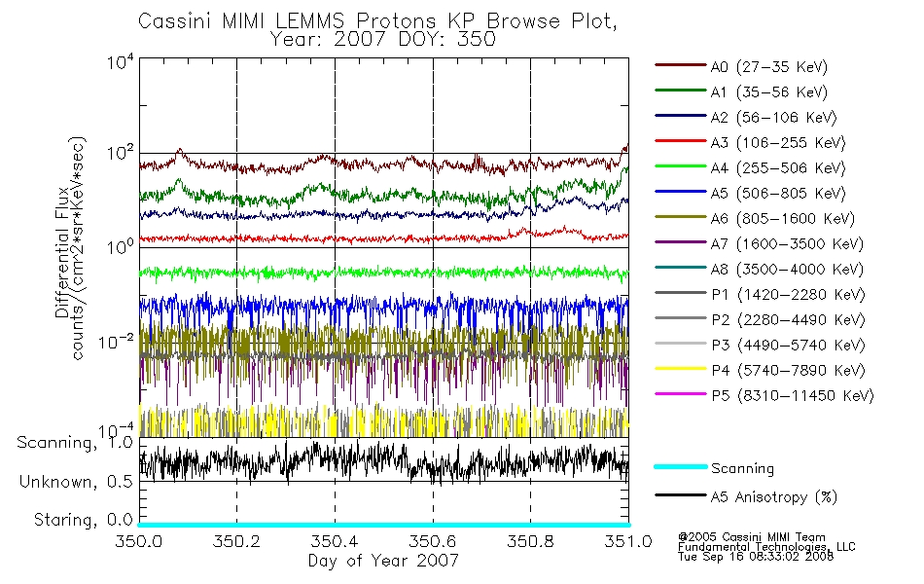Click the Tue Sep 16 08:33:02 2008 timestamp
This screenshot has height=584, width=924.
756,557
